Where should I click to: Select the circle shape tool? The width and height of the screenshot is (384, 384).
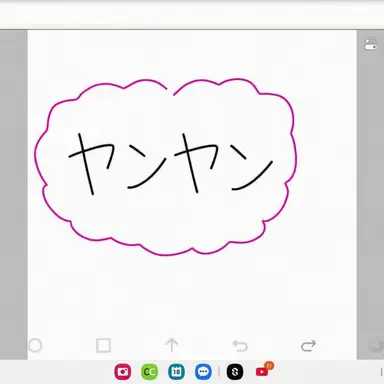[x=35, y=346]
